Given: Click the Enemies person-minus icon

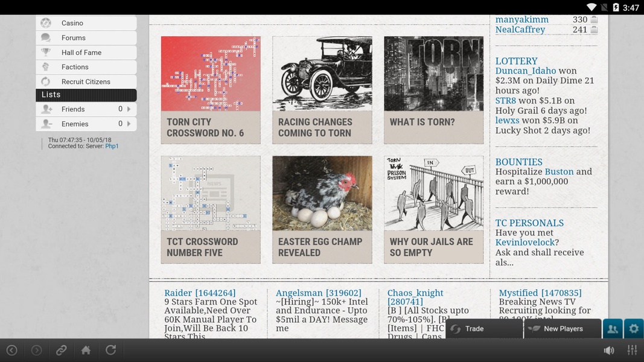Looking at the screenshot, I should 47,124.
